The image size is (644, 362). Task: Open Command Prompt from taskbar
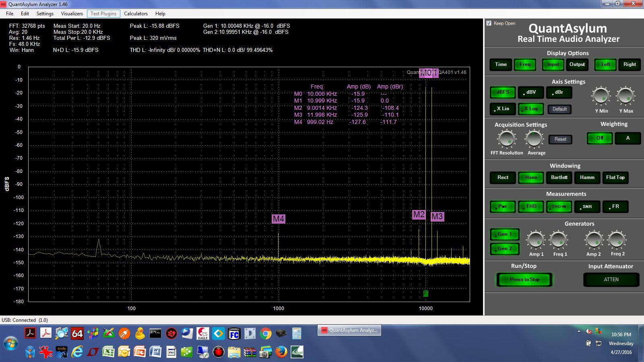click(155, 333)
